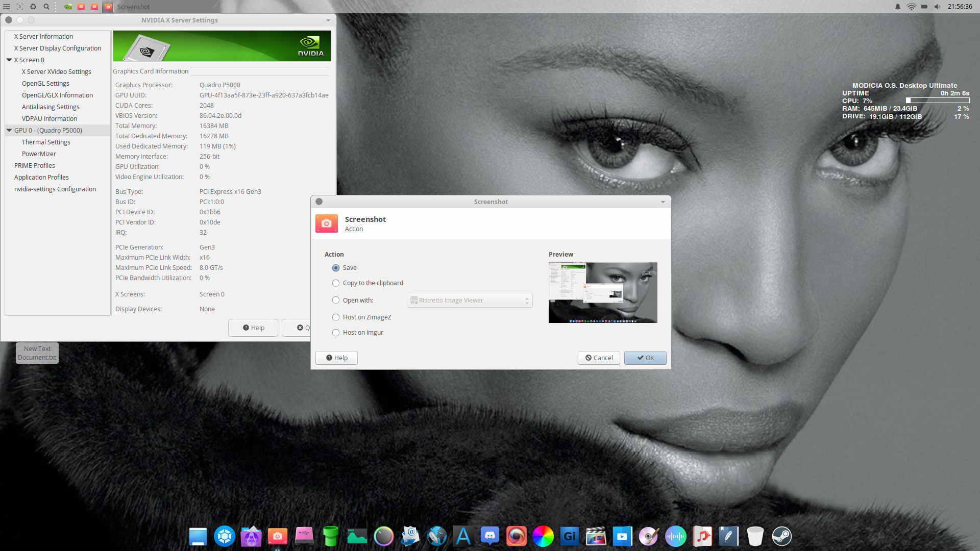Click Help in NVIDIA settings window
980x551 pixels.
tap(253, 328)
